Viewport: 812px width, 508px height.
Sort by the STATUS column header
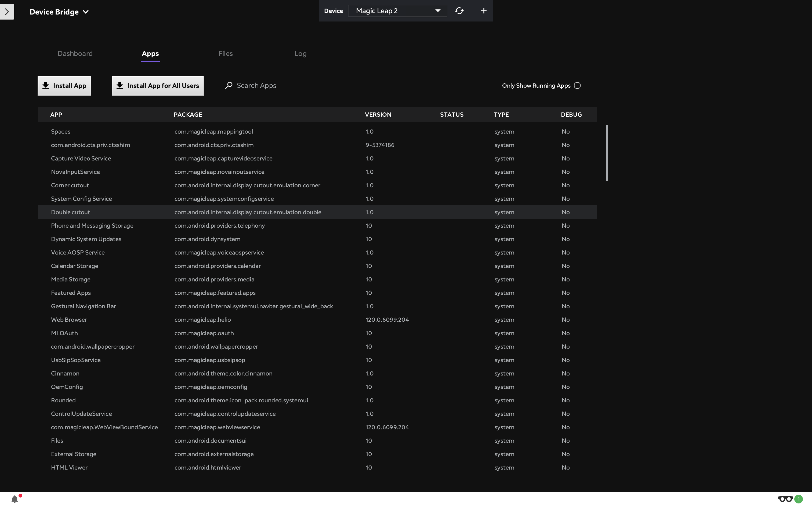452,115
